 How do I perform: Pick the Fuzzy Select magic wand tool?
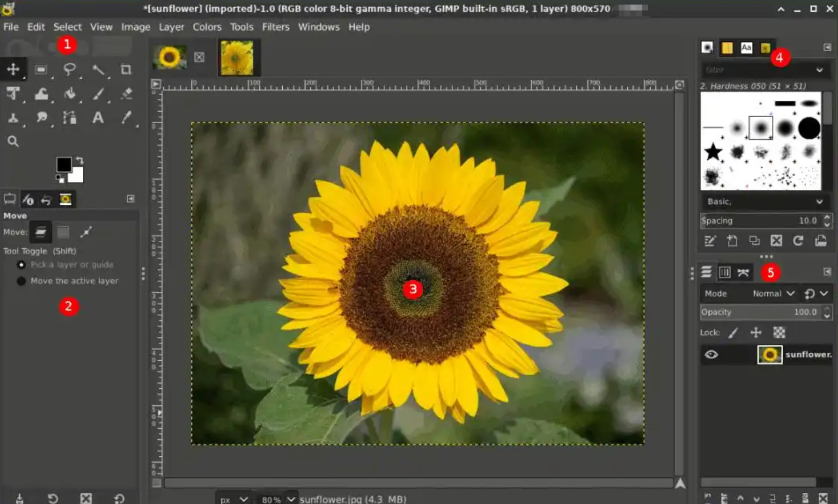[x=98, y=69]
